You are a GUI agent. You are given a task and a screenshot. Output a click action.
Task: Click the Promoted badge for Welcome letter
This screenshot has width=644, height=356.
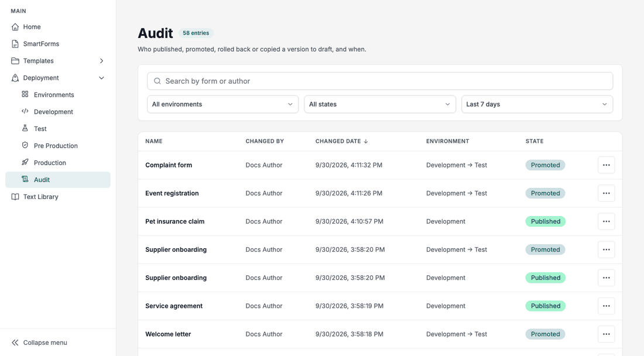546,334
